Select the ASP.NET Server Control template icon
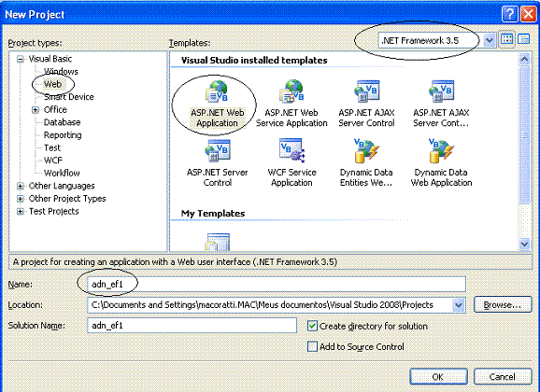 tap(217, 151)
